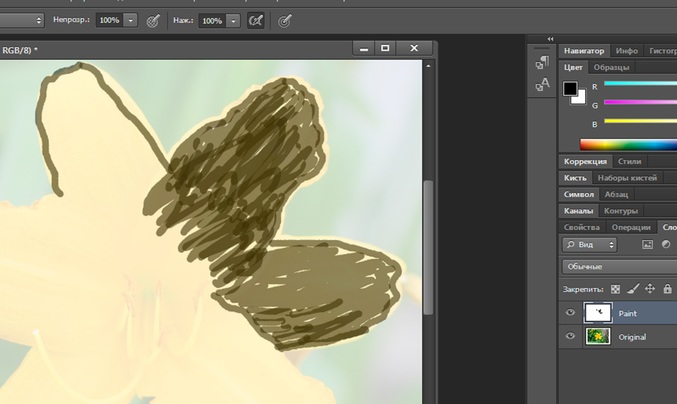677x404 pixels.
Task: Select the Original layer thumbnail
Action: point(598,337)
